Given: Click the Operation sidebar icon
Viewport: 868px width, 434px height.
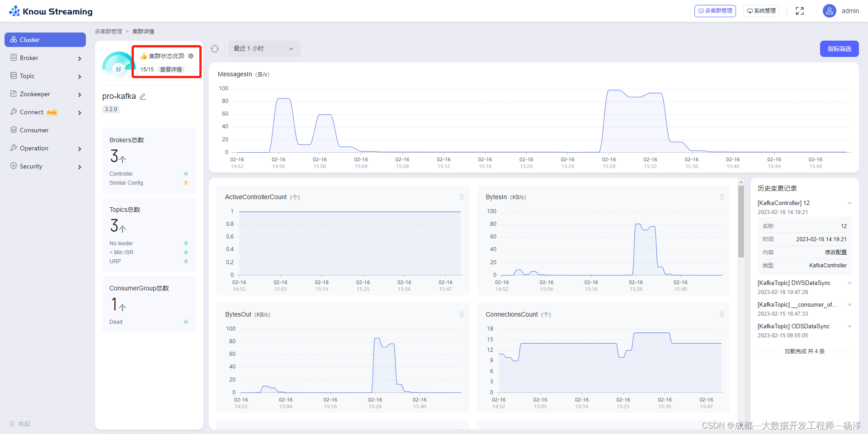Looking at the screenshot, I should pos(14,148).
